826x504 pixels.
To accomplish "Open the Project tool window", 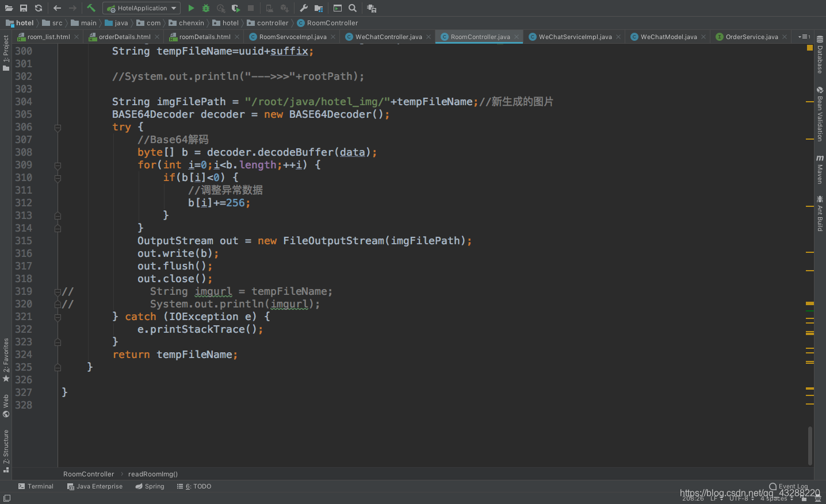I will click(6, 53).
